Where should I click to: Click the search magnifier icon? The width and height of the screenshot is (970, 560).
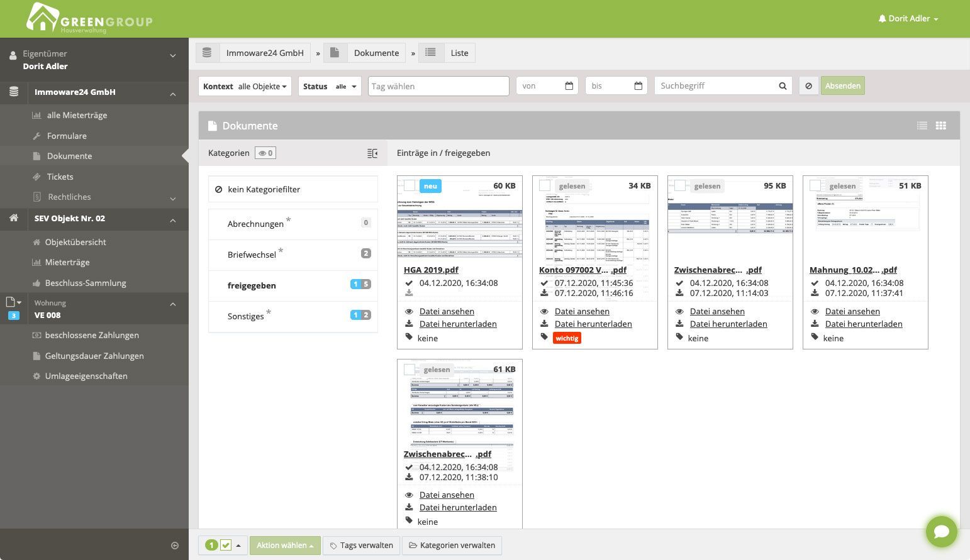783,86
